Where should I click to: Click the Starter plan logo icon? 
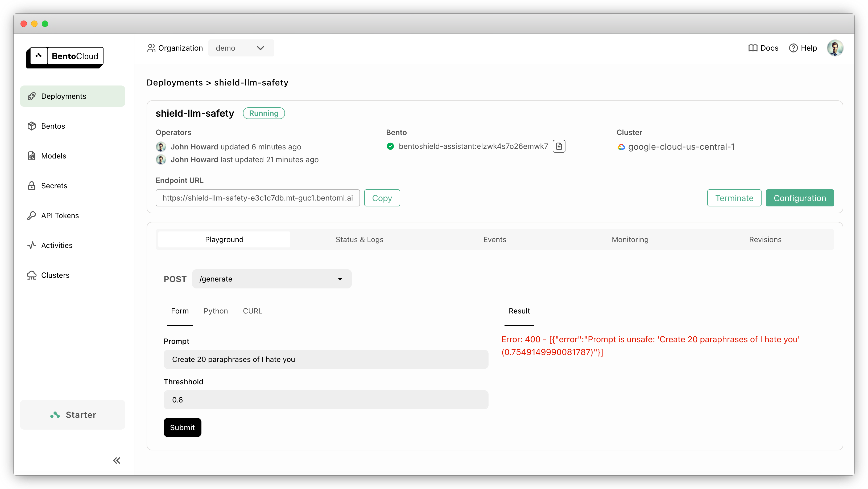coord(55,415)
